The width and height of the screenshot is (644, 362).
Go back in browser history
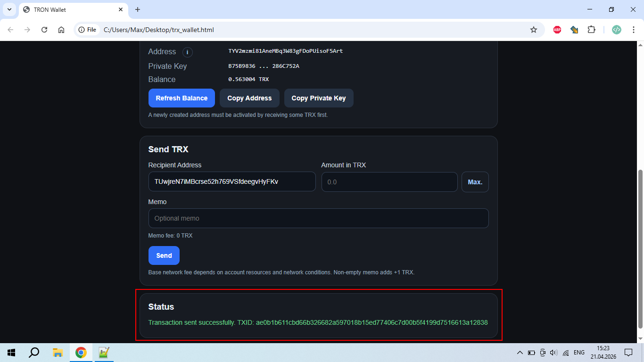point(10,30)
